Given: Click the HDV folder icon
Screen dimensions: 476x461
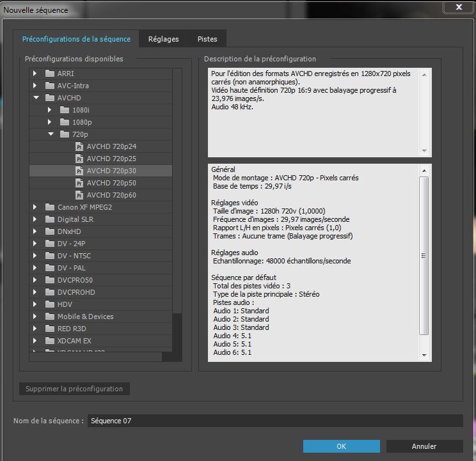Looking at the screenshot, I should tap(49, 304).
